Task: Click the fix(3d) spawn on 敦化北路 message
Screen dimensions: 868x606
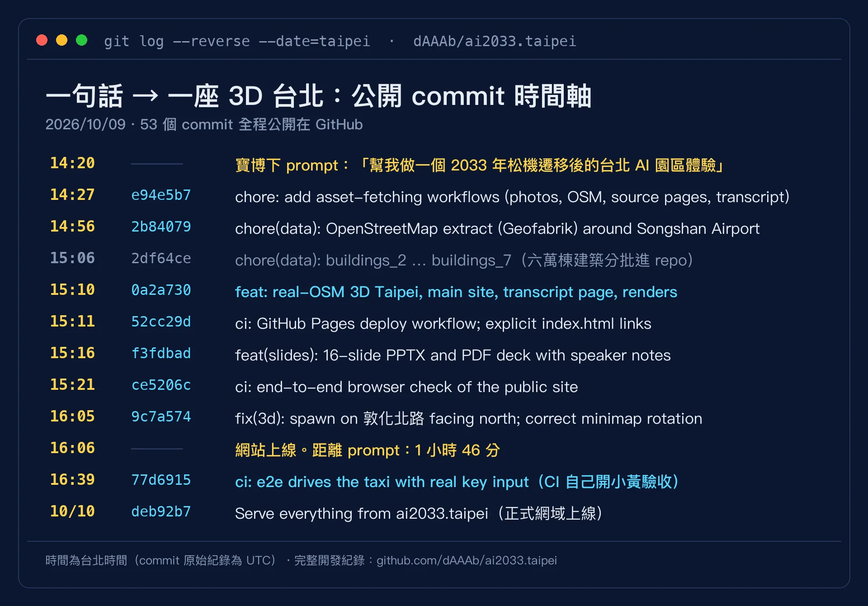Action: point(469,419)
